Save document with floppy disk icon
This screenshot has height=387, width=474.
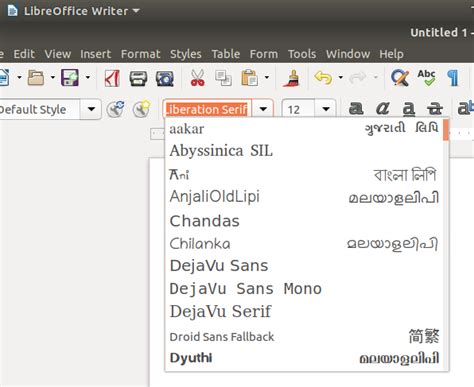point(70,78)
